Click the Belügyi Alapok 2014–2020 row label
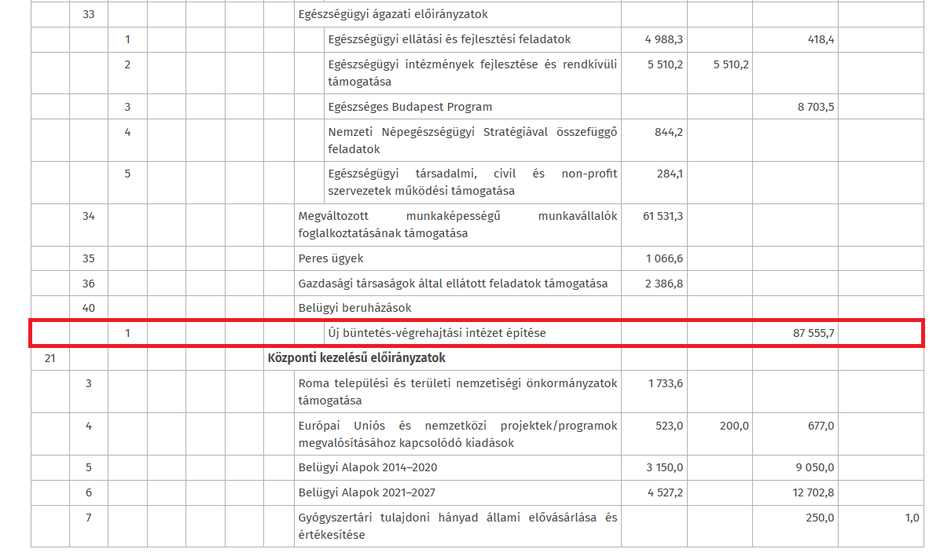The image size is (940, 560). (367, 467)
